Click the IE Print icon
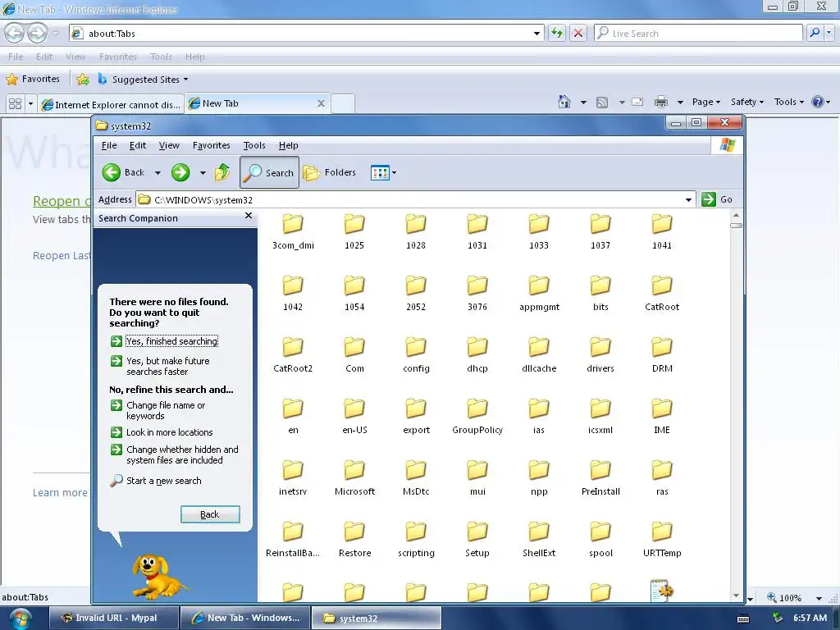840x630 pixels. 661,102
